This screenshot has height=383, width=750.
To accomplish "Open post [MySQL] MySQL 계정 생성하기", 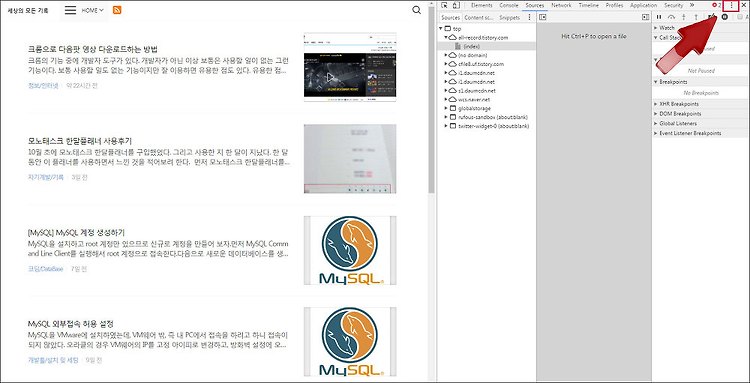I will coord(76,232).
